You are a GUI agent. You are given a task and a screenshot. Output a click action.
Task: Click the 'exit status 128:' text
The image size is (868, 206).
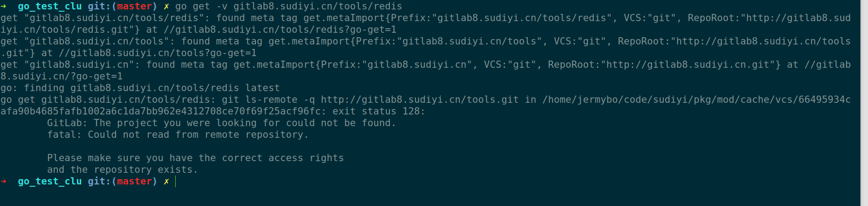pos(379,111)
